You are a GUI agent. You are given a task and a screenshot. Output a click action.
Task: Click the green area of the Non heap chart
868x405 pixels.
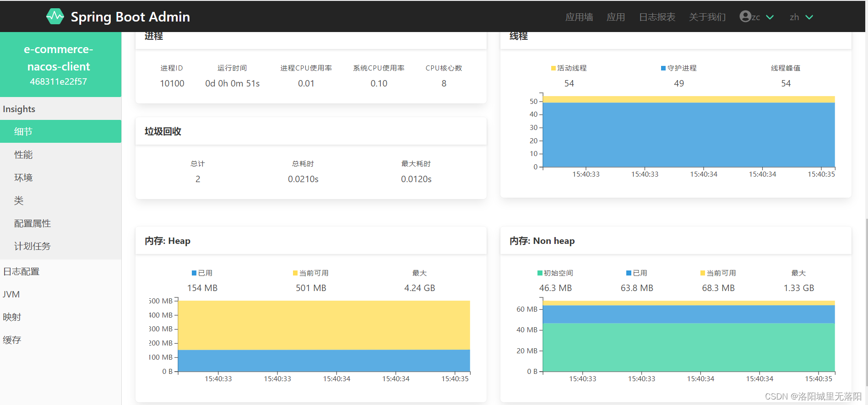click(689, 347)
